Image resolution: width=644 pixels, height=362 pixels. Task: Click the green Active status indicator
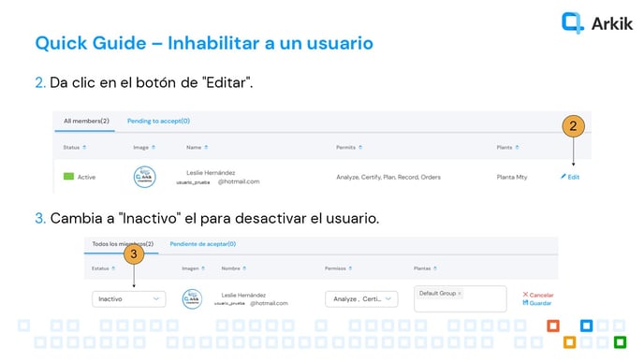tap(68, 177)
